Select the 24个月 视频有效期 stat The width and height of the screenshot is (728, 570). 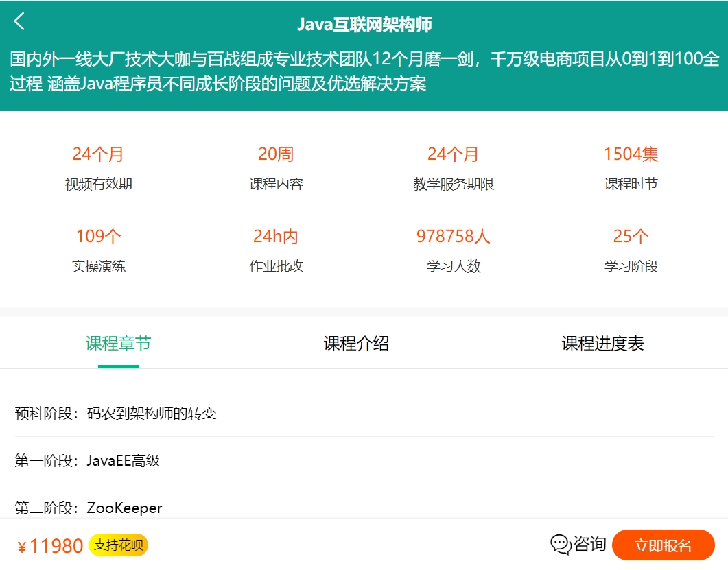(x=98, y=166)
